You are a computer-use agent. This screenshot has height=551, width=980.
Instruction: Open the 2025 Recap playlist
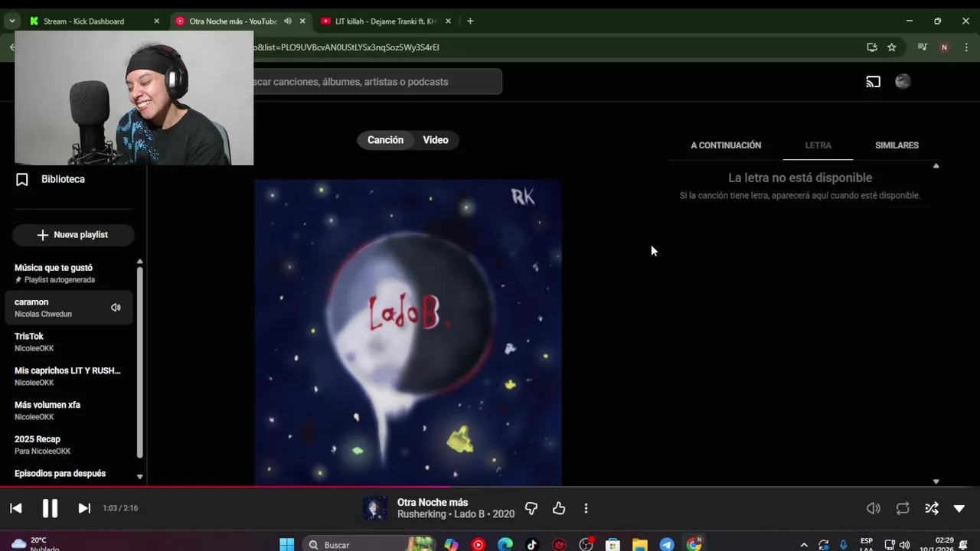[69, 445]
